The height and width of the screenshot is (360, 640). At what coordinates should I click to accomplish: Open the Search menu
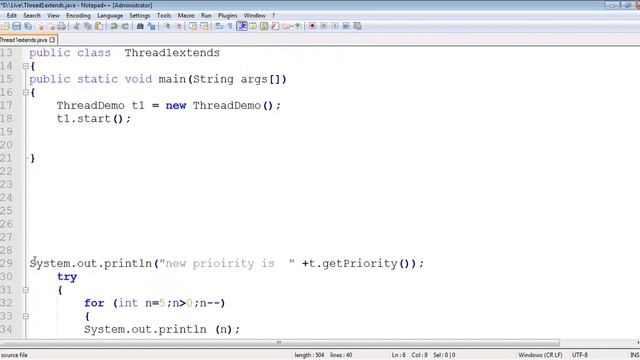coord(32,16)
